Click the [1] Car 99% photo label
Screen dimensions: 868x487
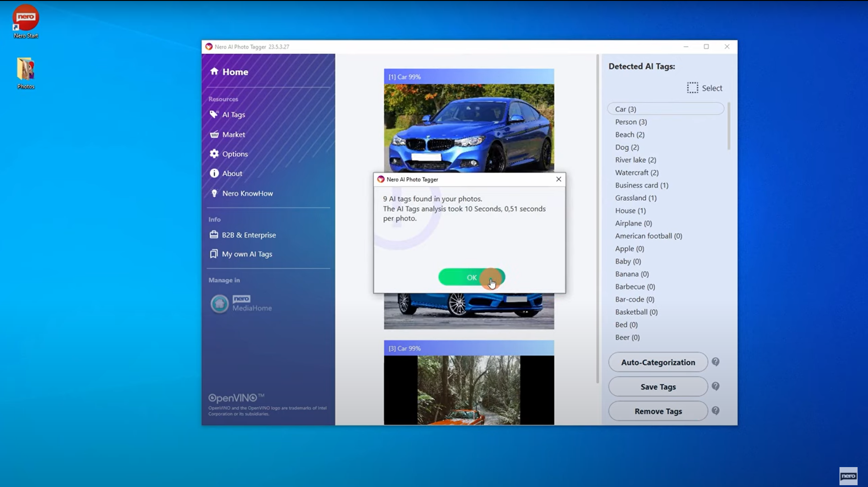(405, 77)
